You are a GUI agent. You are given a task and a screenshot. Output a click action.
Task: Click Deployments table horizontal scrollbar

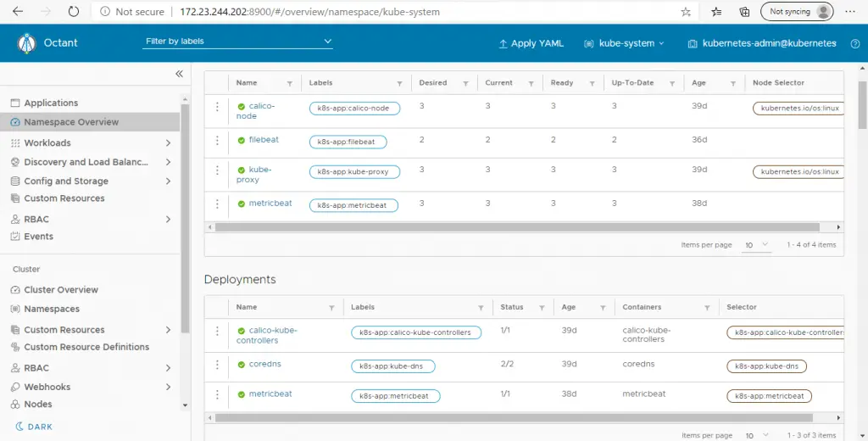[514, 418]
